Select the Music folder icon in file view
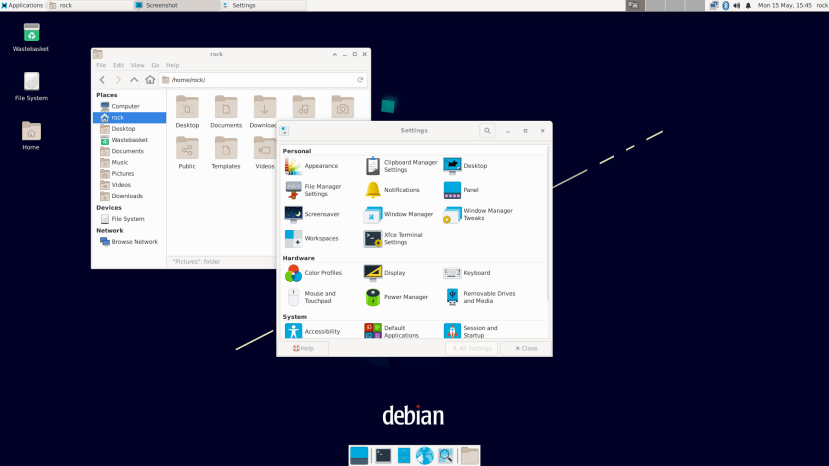The width and height of the screenshot is (829, 466). [303, 107]
